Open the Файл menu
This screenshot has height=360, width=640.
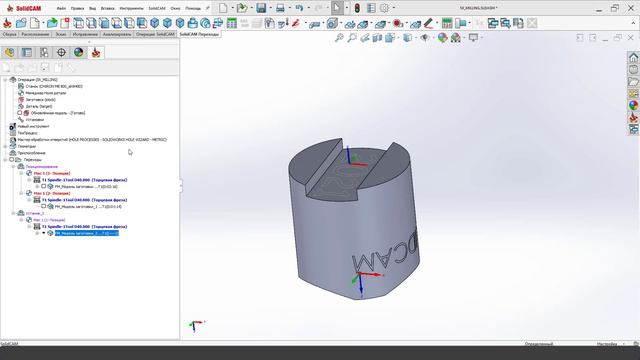pos(61,8)
